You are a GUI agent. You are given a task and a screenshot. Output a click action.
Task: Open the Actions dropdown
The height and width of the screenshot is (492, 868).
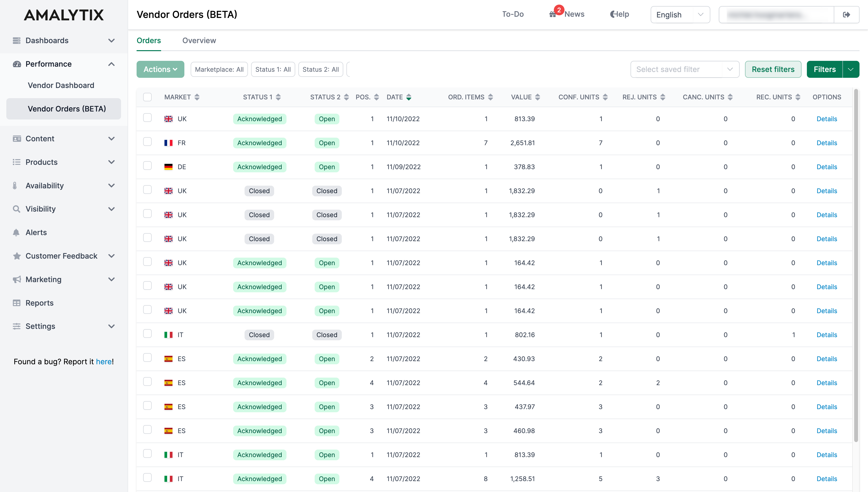pos(160,69)
